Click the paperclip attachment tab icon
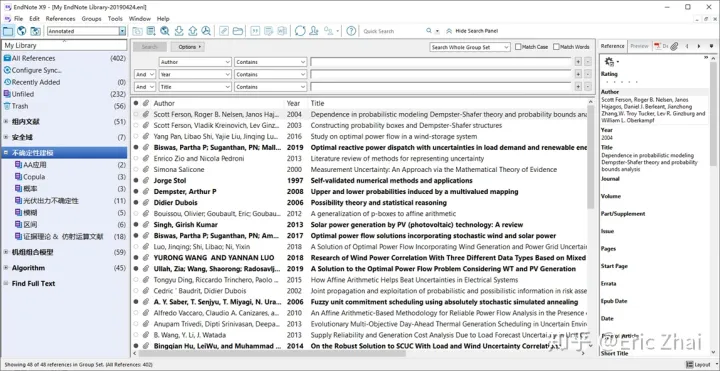The image size is (720, 371). 674,46
